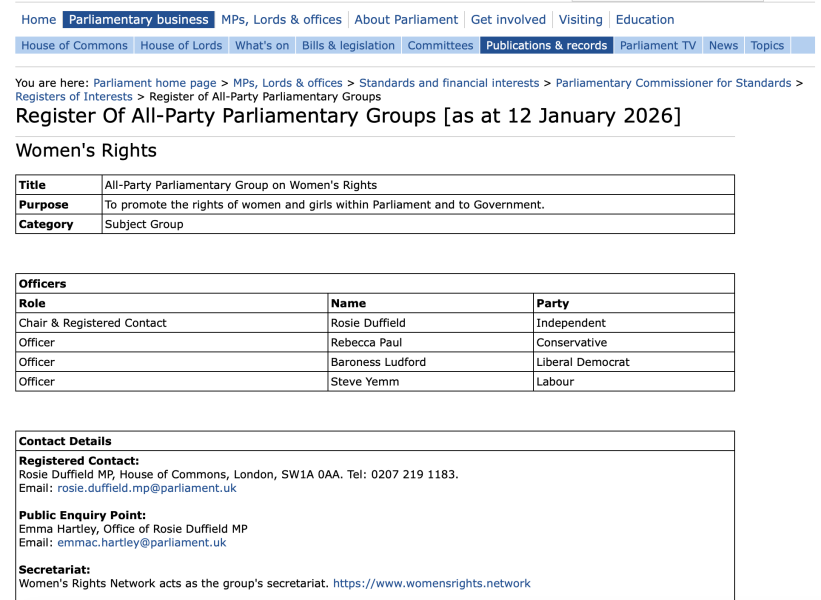Go to About Parliament section
Viewport: 821px width, 600px height.
pyautogui.click(x=406, y=19)
